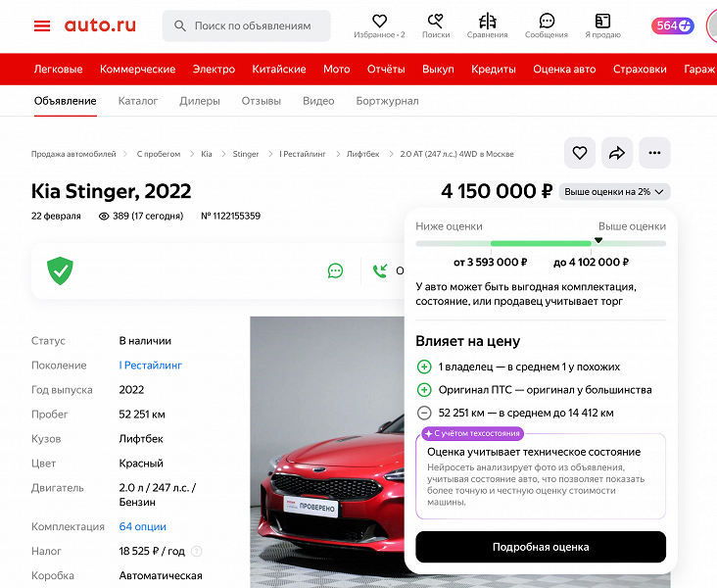The width and height of the screenshot is (717, 588).
Task: Click Stinger breadcrumb link
Action: (246, 154)
